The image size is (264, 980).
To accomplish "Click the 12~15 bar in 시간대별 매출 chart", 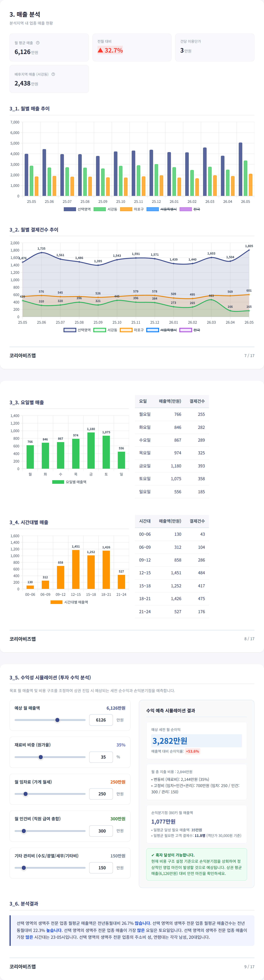I will (x=76, y=570).
